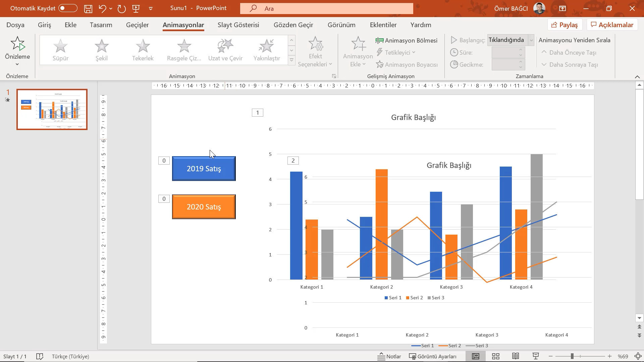
Task: Click the Undo arrow icon
Action: [102, 9]
